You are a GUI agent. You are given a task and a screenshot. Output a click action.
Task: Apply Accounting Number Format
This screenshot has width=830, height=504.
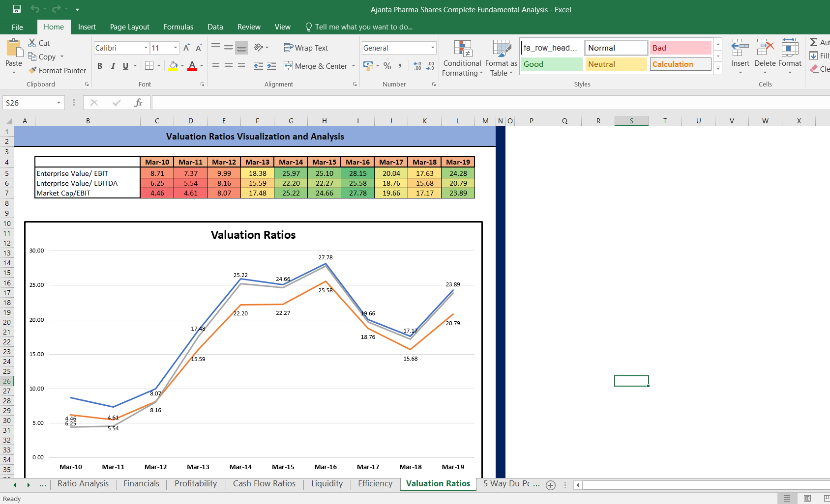click(x=368, y=65)
